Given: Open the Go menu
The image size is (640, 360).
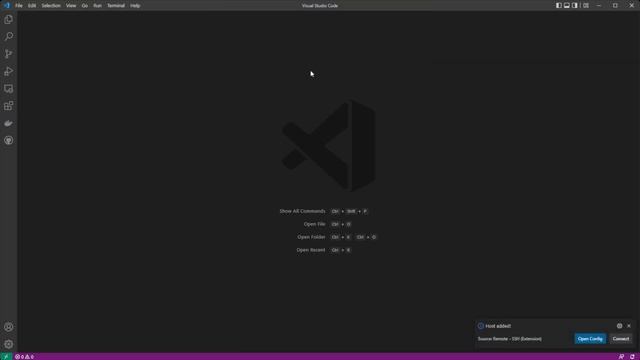Looking at the screenshot, I should pyautogui.click(x=84, y=6).
